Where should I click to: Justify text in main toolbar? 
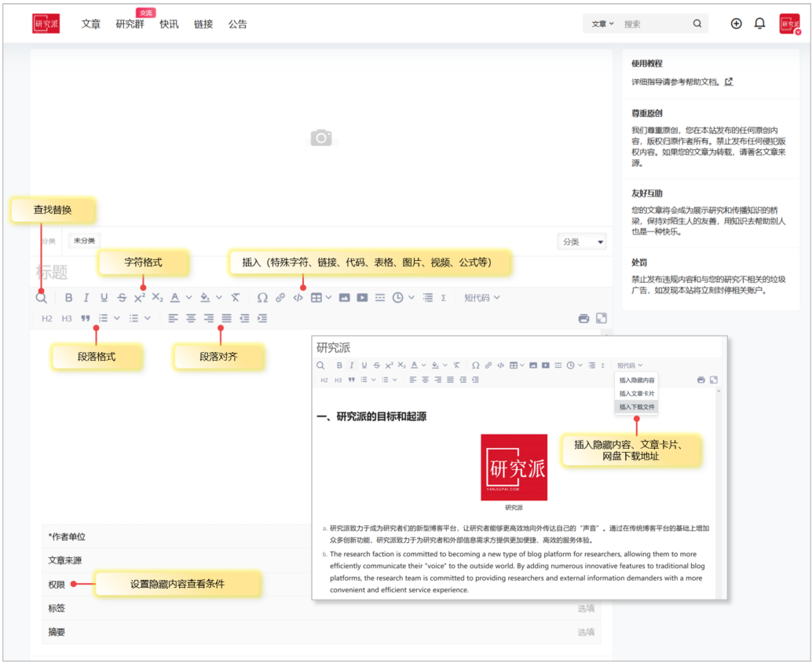coord(227,318)
